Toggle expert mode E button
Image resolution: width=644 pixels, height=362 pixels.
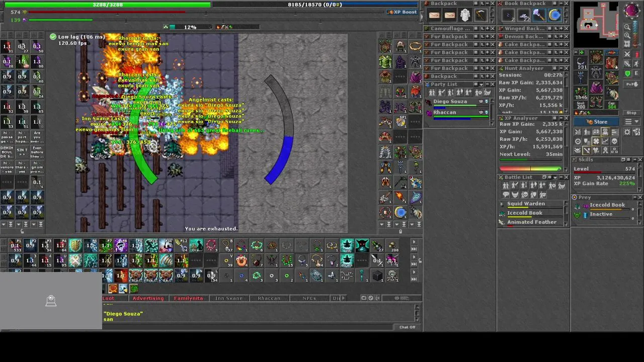636,73
